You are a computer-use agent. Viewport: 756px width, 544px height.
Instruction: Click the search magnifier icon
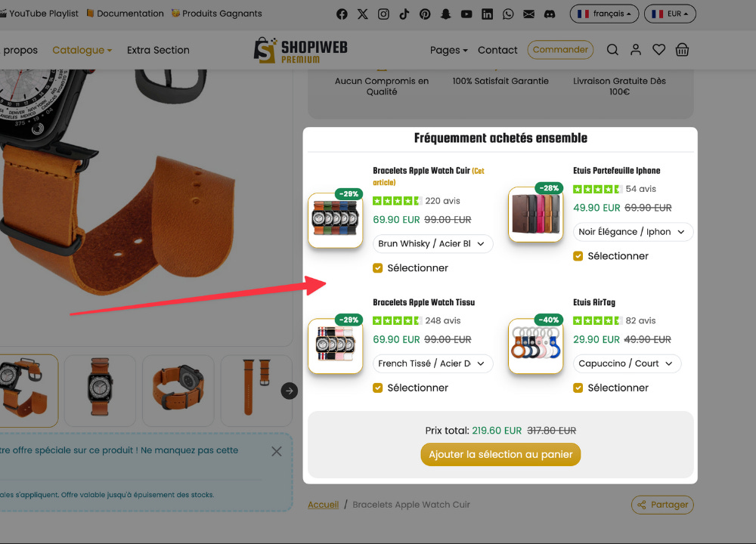point(612,50)
